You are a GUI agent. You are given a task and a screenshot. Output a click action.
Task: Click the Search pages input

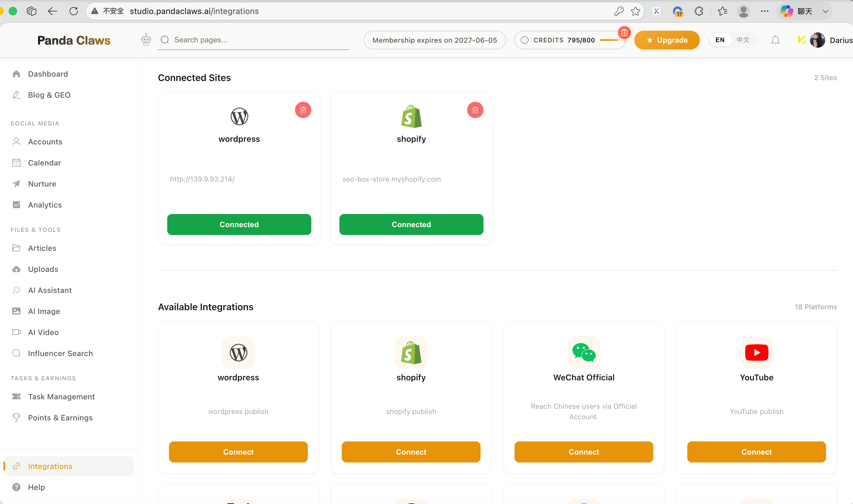coord(254,40)
